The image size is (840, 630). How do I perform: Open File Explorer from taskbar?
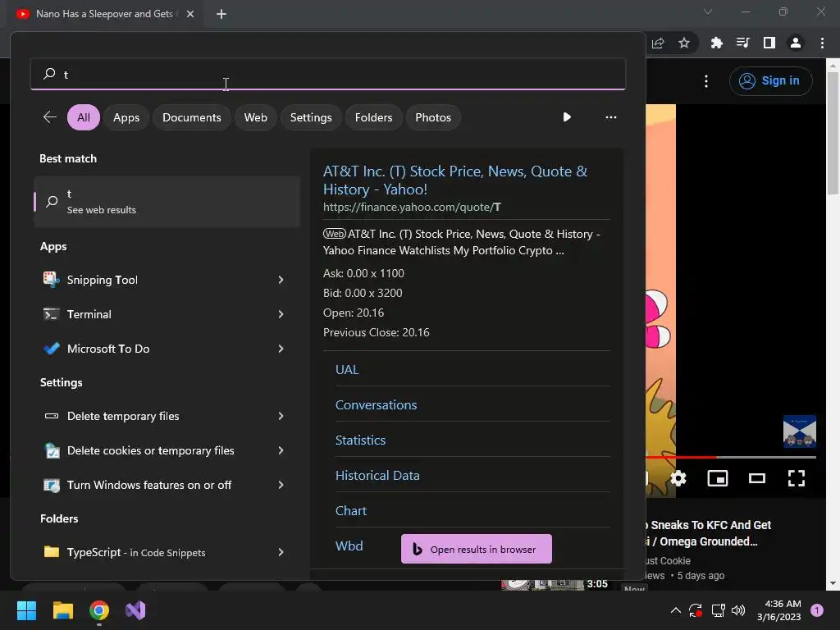(x=62, y=610)
